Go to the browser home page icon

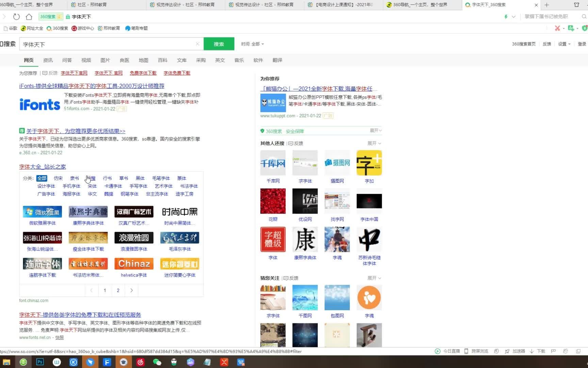pyautogui.click(x=29, y=16)
